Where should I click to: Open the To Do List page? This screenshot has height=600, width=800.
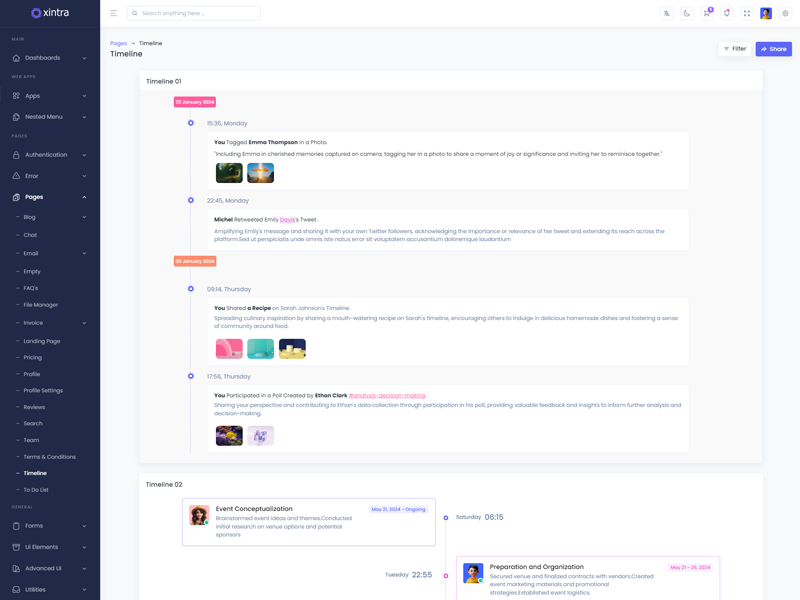[36, 490]
